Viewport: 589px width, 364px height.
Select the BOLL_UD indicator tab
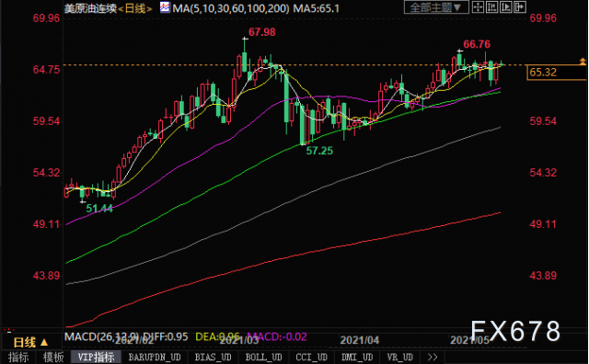(x=264, y=358)
